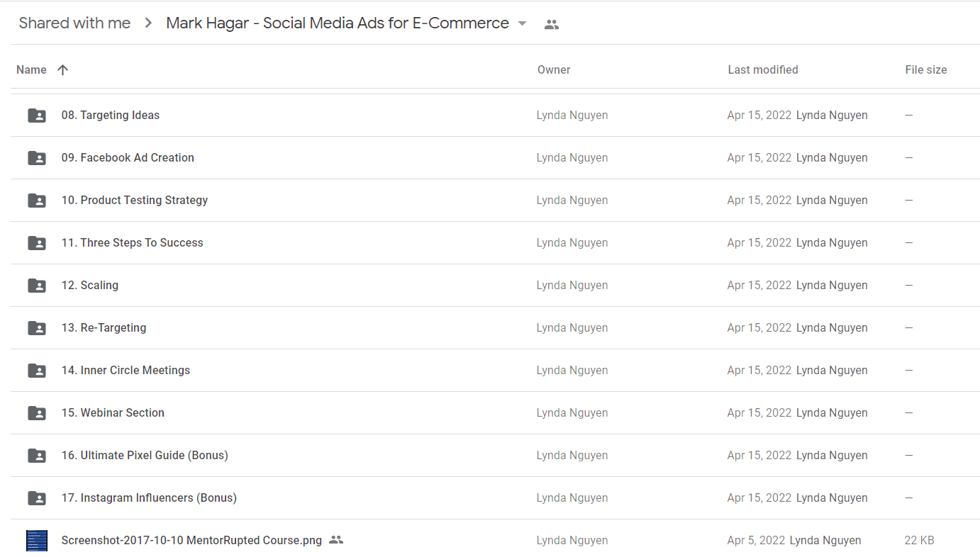Click the shared icon next to the MentorRupted Course.png filename

click(x=336, y=540)
